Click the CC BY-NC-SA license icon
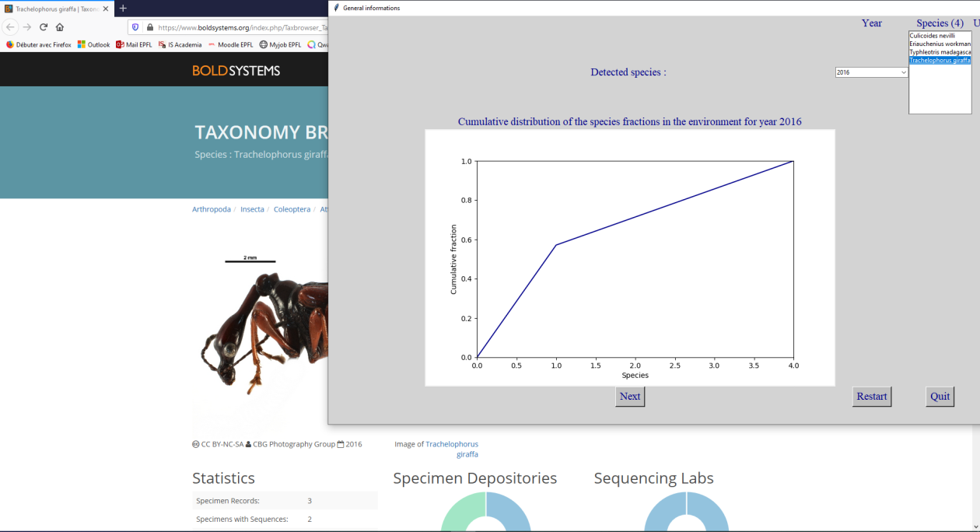This screenshot has height=532, width=980. pos(196,444)
